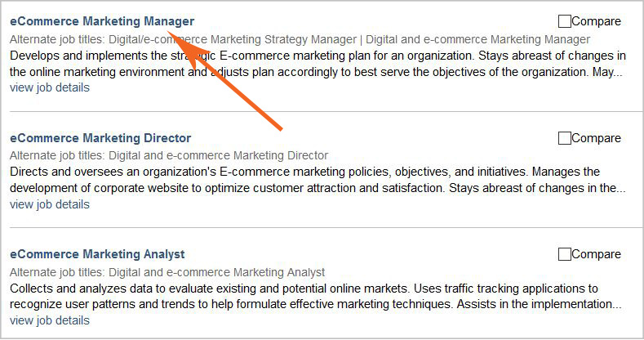Click the description starting "Directs and oversees"
Screen dimensions: 644x340
pyautogui.click(x=318, y=180)
